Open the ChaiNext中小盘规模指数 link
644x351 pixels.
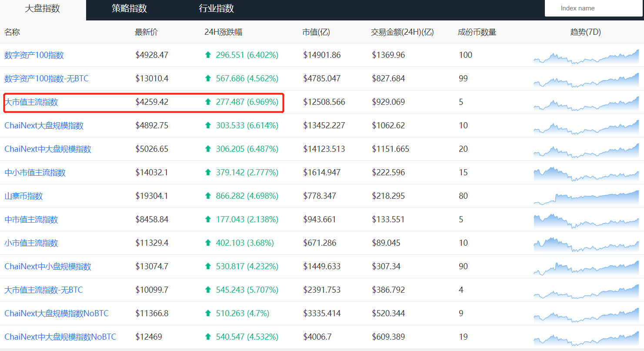point(48,267)
